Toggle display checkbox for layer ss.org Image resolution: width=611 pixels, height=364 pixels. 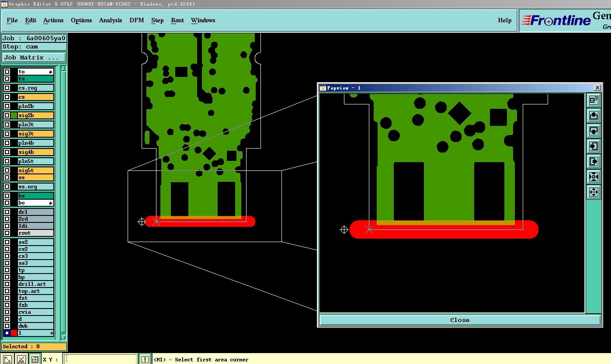[7, 187]
